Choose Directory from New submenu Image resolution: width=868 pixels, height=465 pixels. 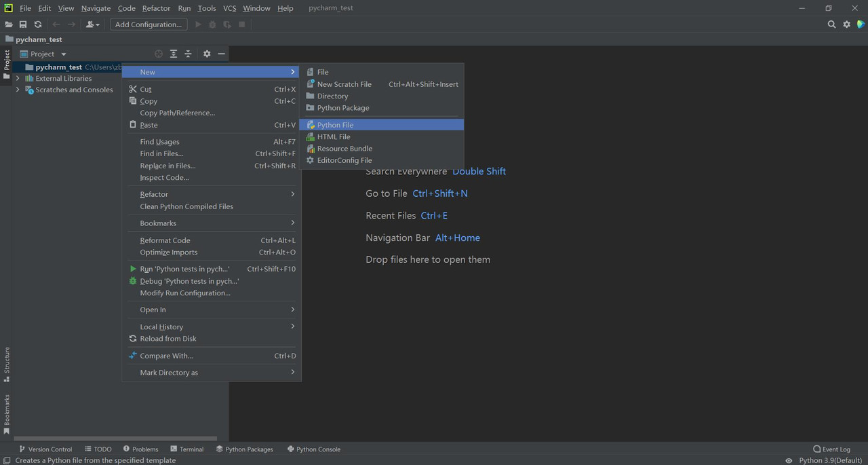pos(382,96)
